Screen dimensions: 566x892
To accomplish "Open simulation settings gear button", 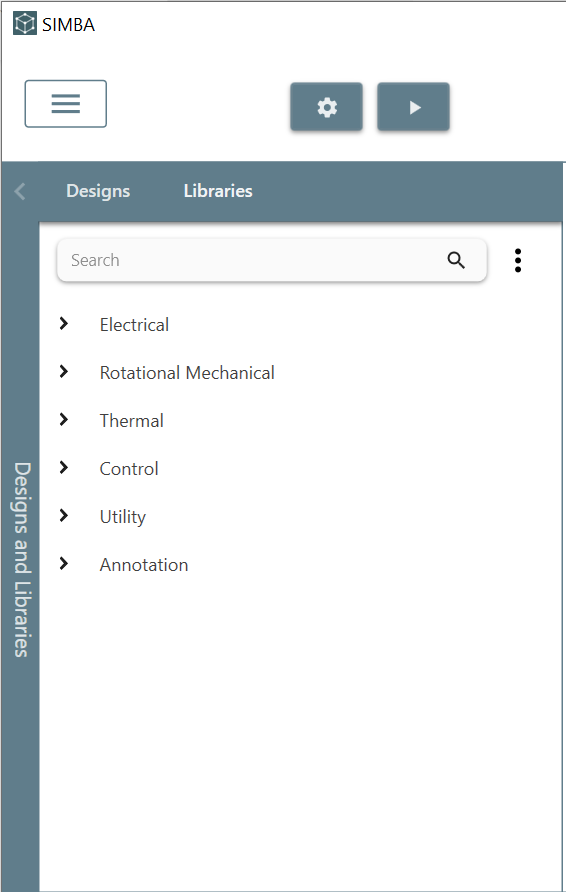I will pos(327,107).
